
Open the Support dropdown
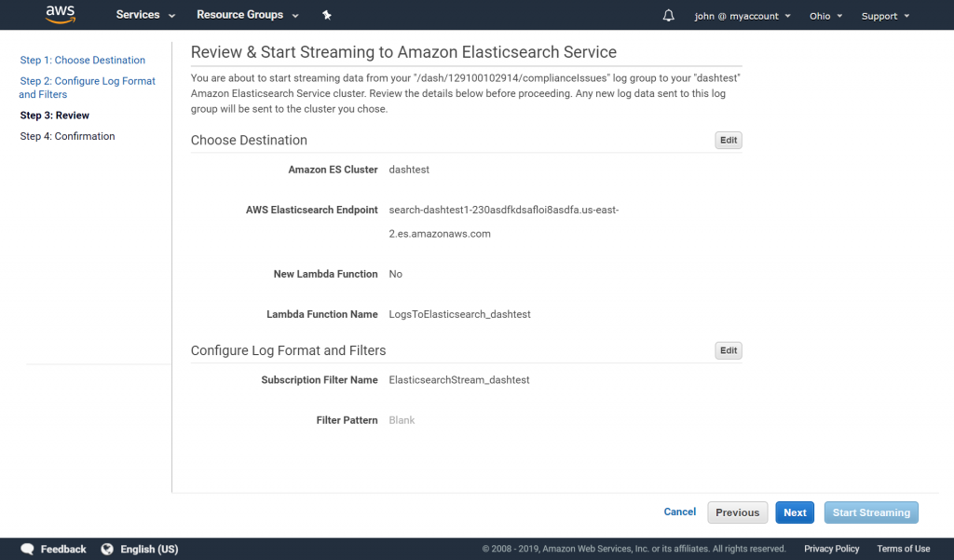point(885,16)
